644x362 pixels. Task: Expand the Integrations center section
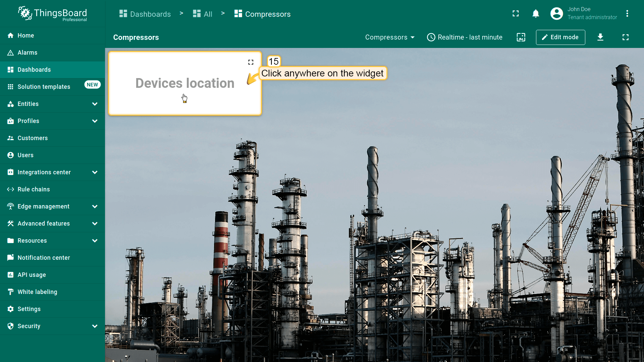(95, 172)
